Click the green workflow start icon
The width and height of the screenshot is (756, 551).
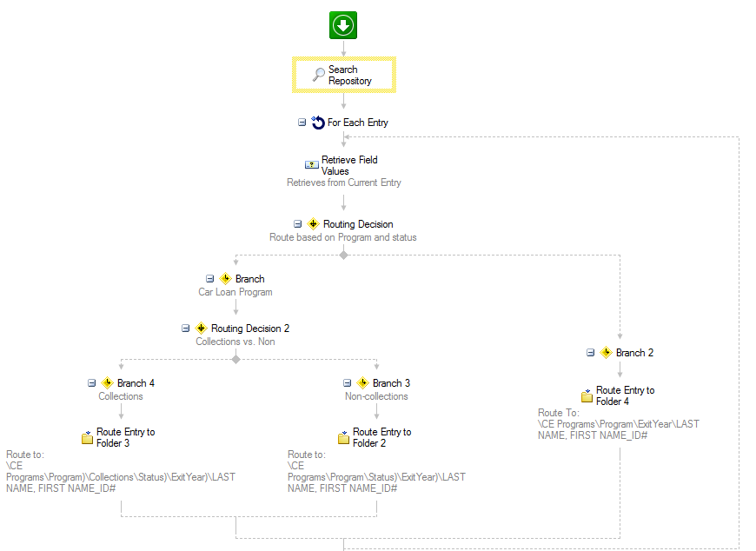pos(343,25)
